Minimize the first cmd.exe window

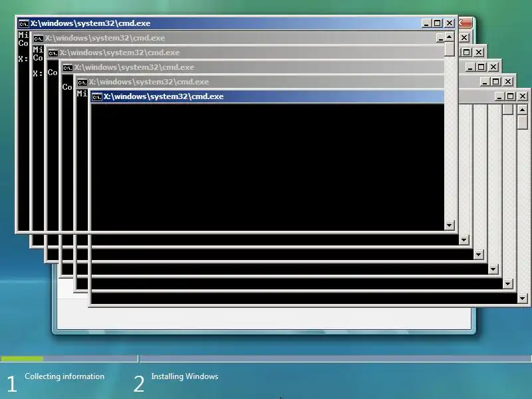click(426, 23)
